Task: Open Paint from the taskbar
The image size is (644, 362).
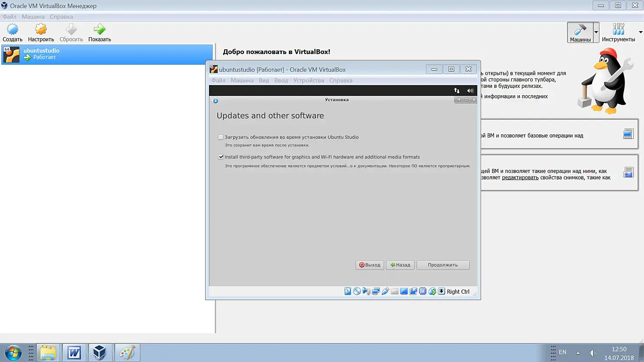Action: pyautogui.click(x=127, y=352)
